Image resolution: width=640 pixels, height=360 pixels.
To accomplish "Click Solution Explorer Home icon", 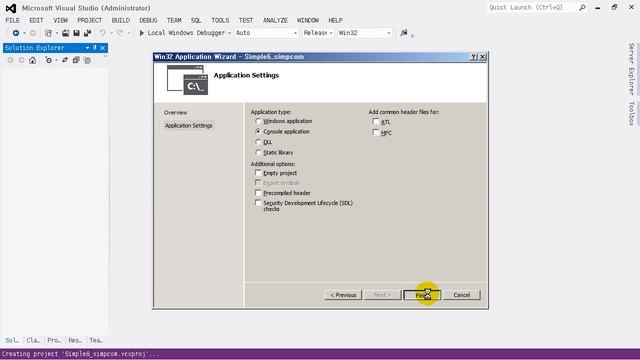I will [32, 60].
